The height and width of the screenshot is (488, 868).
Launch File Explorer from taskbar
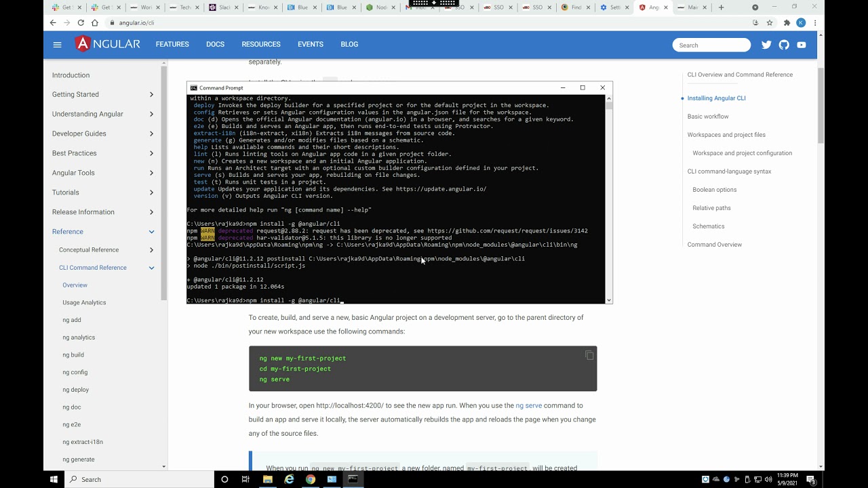267,479
